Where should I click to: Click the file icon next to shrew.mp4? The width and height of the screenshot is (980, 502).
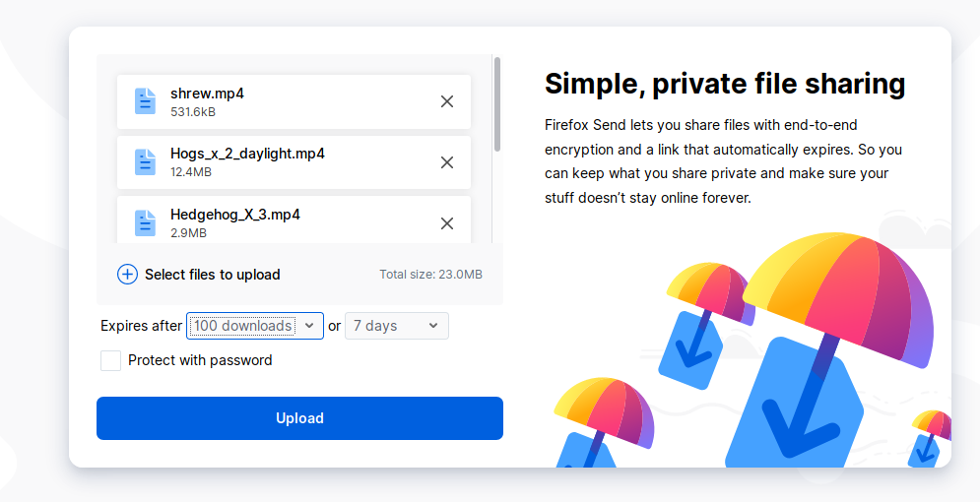146,101
